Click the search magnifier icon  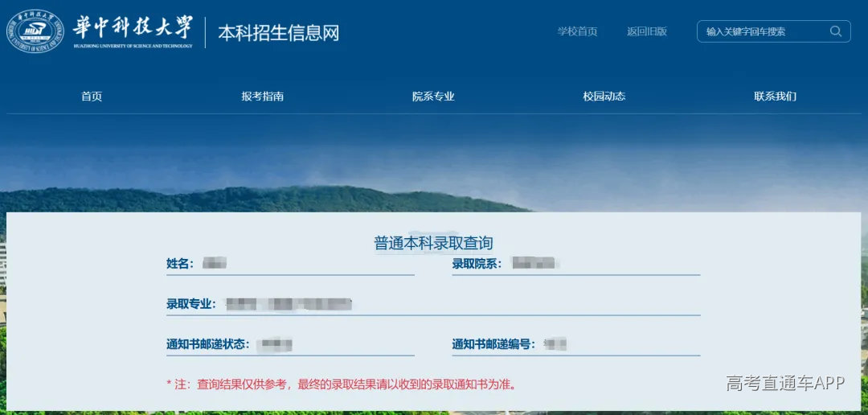click(x=835, y=31)
